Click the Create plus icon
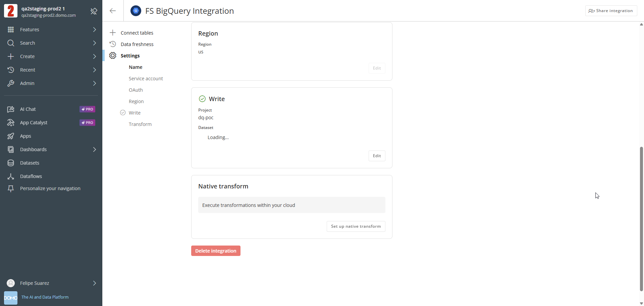Screen dimensions: 644x306 pos(11,56)
